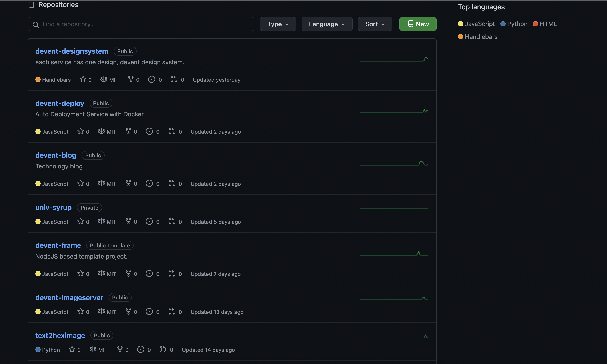Click pull request icon on devent-designsystem row
This screenshot has width=607, height=364.
point(174,79)
